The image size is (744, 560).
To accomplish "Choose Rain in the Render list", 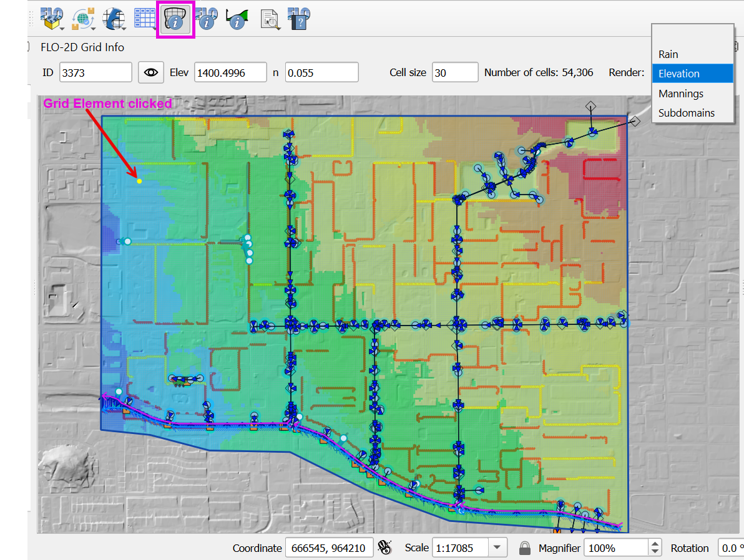I will coord(668,54).
